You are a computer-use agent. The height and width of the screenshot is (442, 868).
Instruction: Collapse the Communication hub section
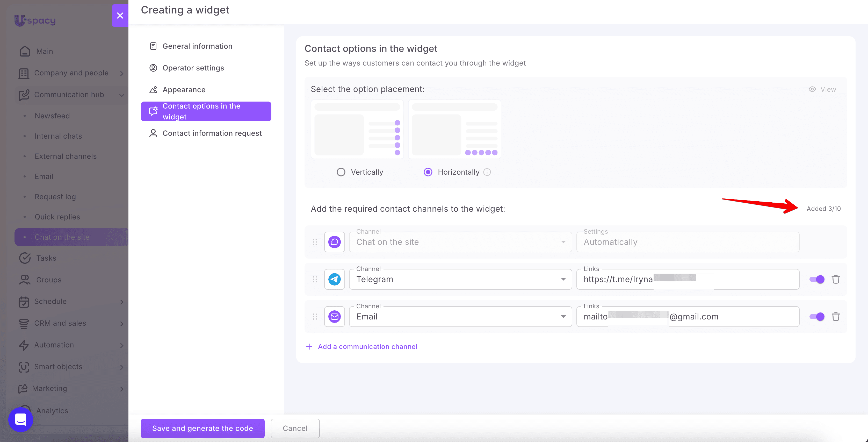click(x=122, y=95)
